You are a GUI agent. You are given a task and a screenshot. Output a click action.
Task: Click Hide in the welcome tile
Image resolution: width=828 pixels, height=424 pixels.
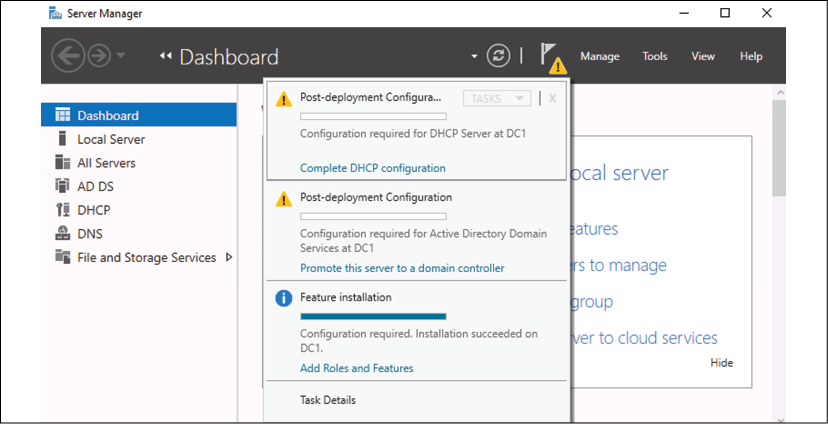point(721,363)
